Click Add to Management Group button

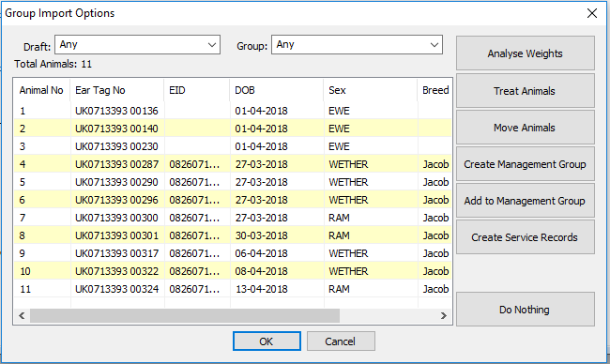526,200
